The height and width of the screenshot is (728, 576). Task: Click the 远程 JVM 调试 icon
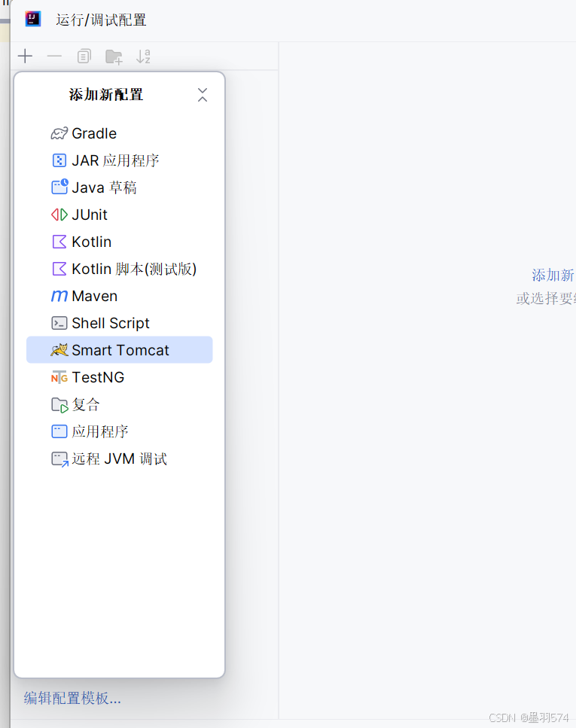(59, 459)
